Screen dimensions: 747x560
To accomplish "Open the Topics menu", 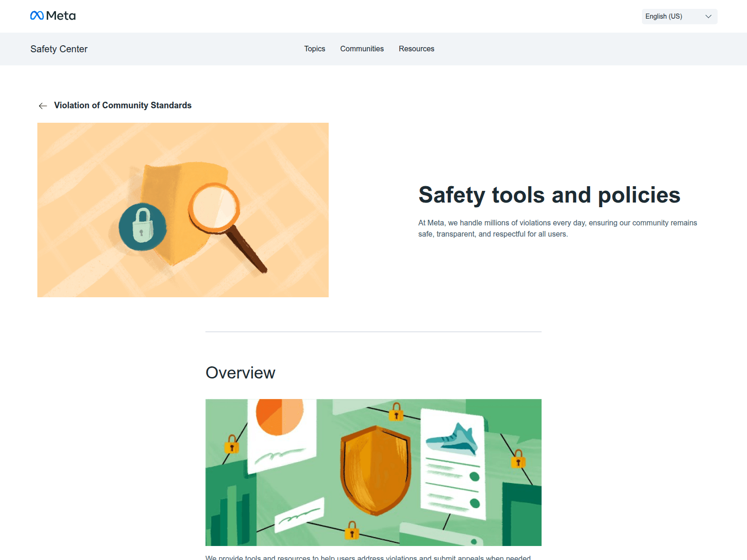I will pyautogui.click(x=315, y=49).
